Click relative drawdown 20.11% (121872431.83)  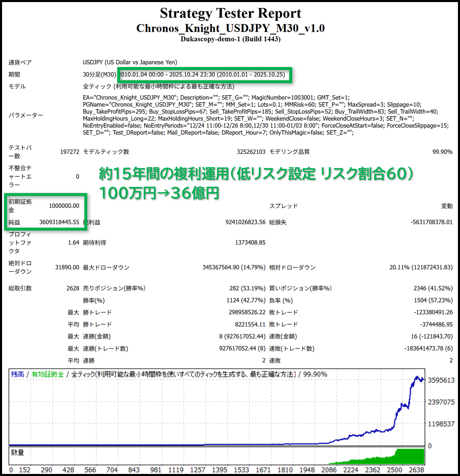click(x=421, y=268)
